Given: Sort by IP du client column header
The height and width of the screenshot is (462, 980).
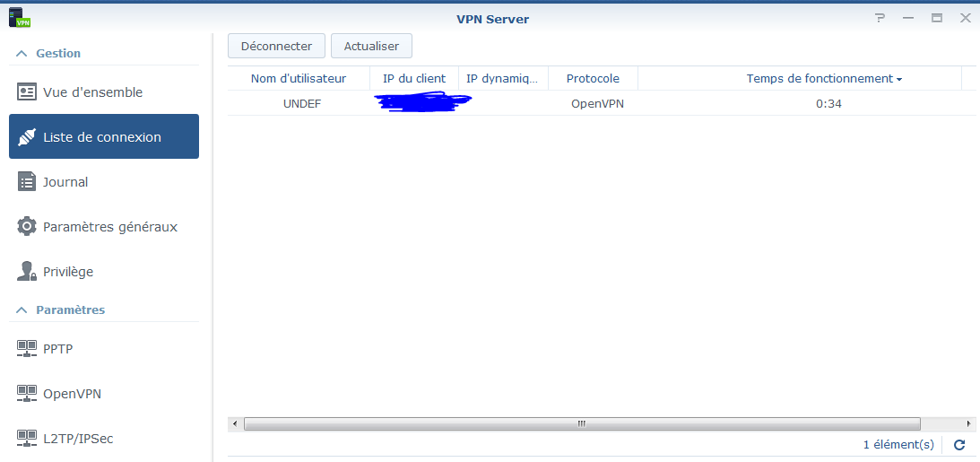Looking at the screenshot, I should point(414,78).
